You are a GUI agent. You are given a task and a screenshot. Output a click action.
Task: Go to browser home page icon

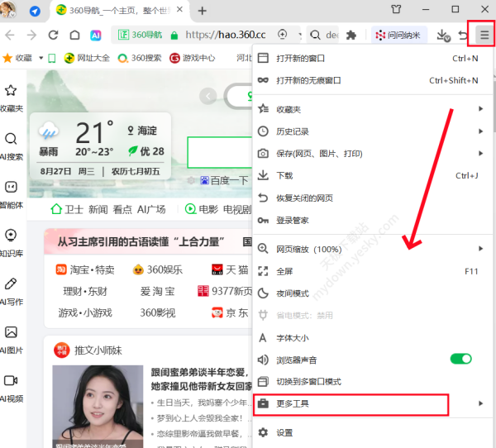coord(74,36)
